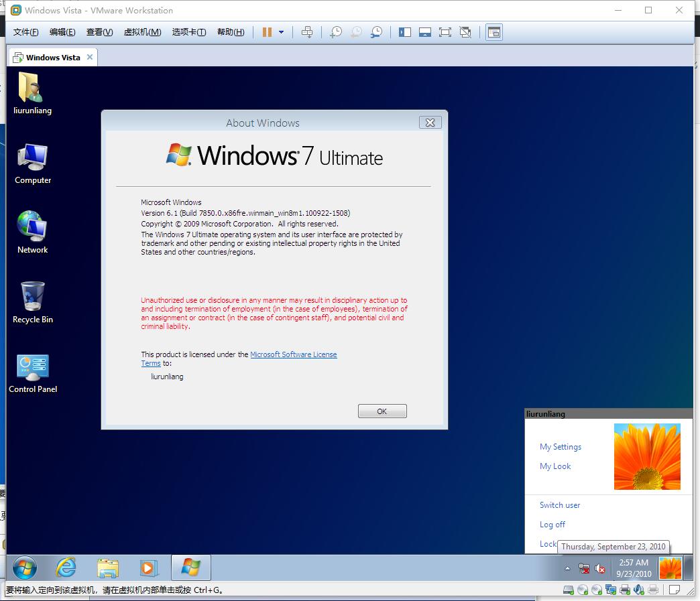Open the 帮助(H) menu
Screen dimensions: 700x601
tap(231, 32)
